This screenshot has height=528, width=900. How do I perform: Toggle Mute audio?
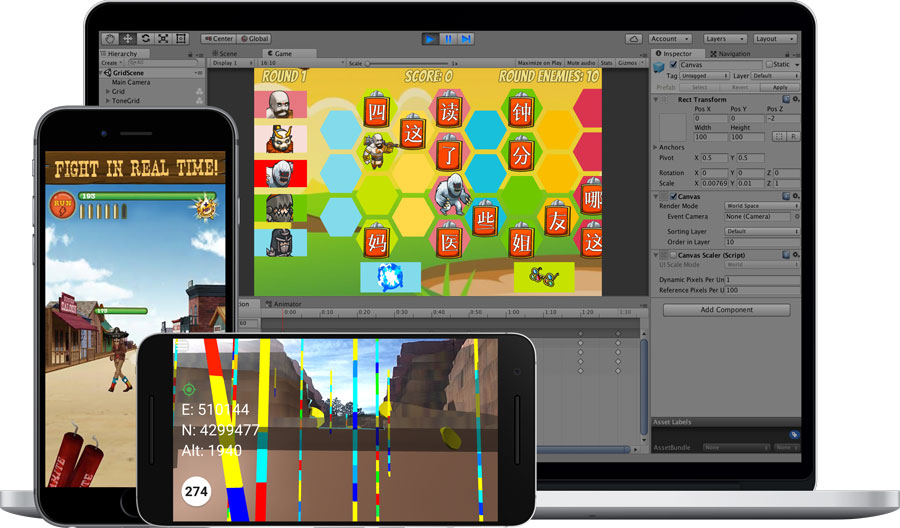click(x=581, y=63)
